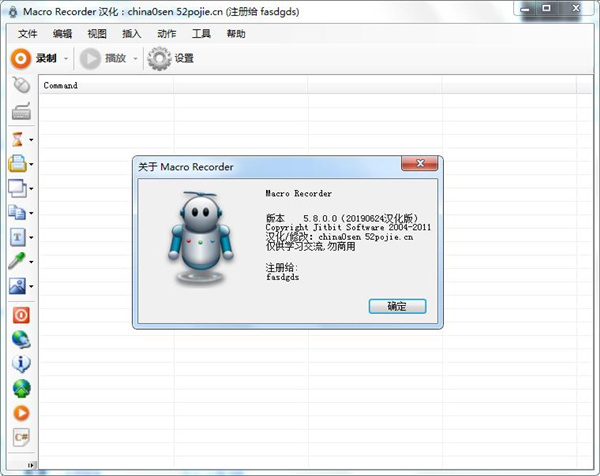This screenshot has width=600, height=476.
Task: Click the orange Record (录制) icon
Action: click(x=21, y=59)
